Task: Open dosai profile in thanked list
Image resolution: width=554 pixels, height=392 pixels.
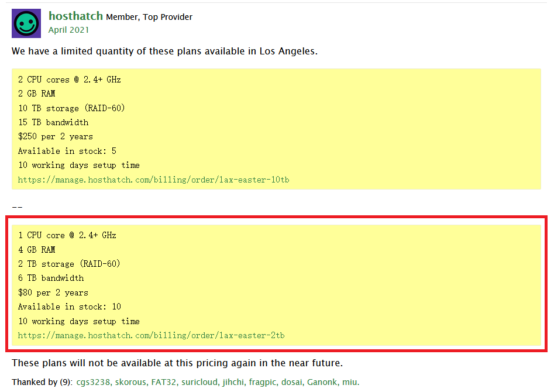Action: tap(293, 382)
